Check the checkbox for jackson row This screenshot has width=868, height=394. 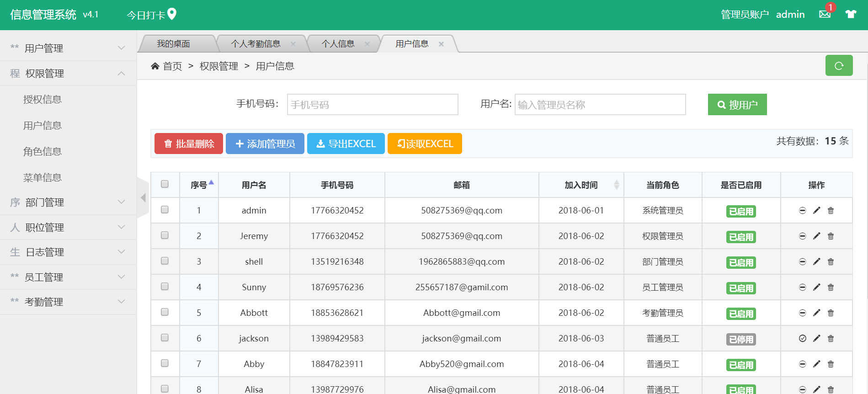click(165, 337)
